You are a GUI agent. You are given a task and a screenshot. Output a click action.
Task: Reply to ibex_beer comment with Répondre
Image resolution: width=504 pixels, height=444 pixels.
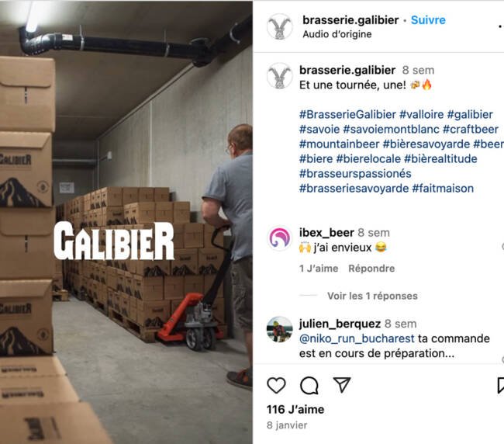[x=371, y=269]
